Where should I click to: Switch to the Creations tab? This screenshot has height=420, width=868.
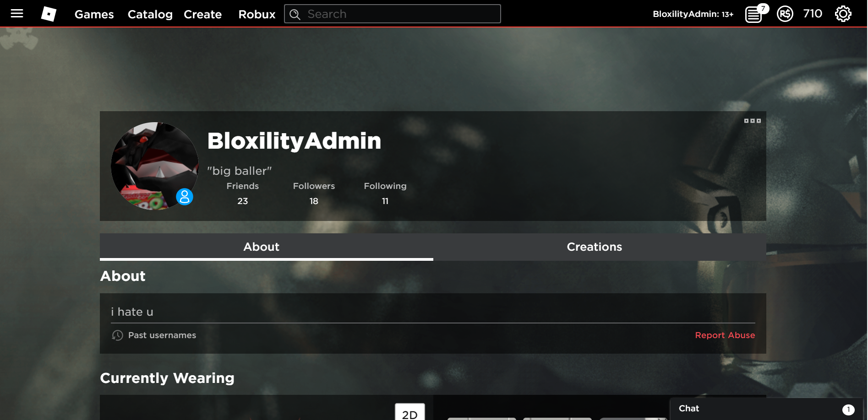point(600,247)
